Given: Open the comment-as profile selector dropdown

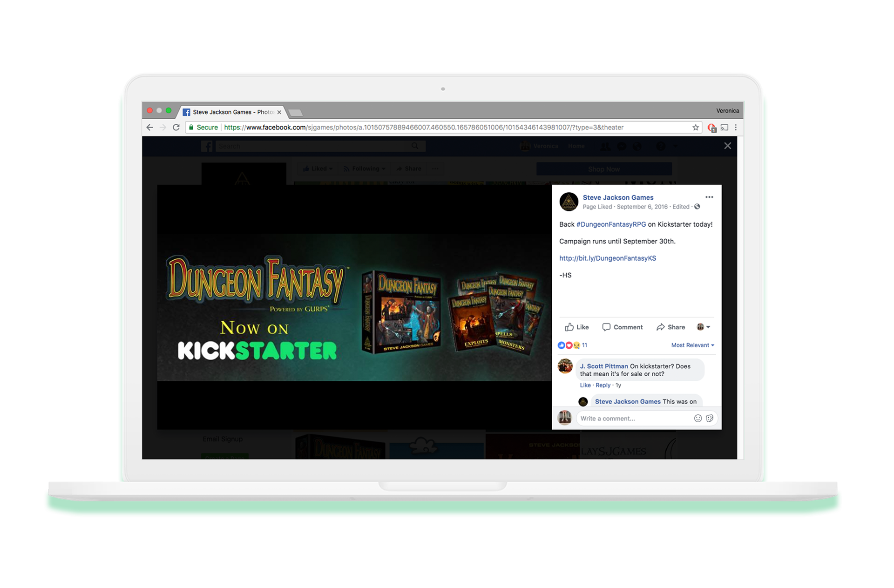Looking at the screenshot, I should click(x=703, y=327).
